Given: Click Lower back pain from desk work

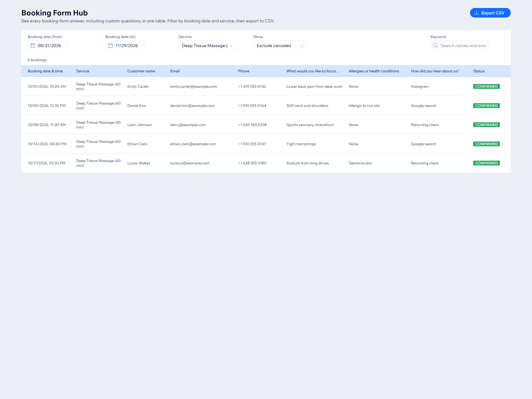Looking at the screenshot, I should (314, 86).
